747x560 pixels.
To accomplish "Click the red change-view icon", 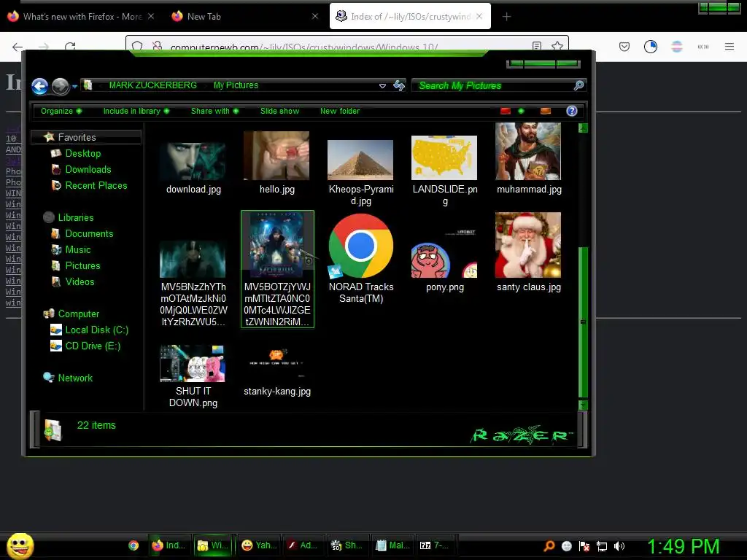I will (506, 111).
